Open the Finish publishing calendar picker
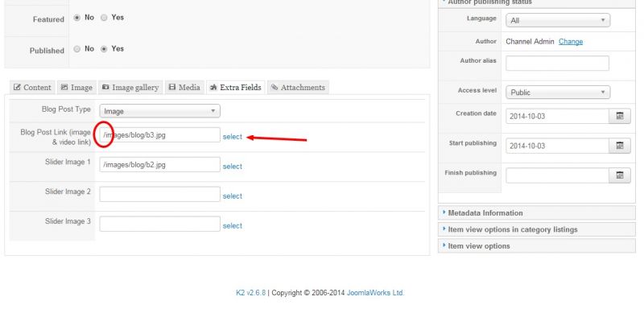This screenshot has width=644, height=309. [619, 175]
